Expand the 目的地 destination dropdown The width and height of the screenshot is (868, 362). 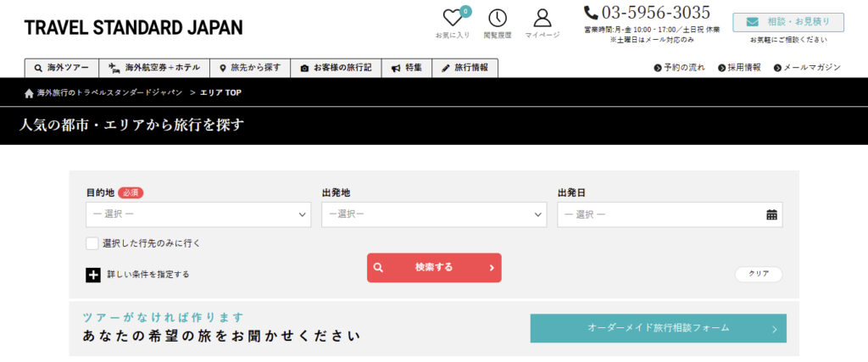[199, 214]
